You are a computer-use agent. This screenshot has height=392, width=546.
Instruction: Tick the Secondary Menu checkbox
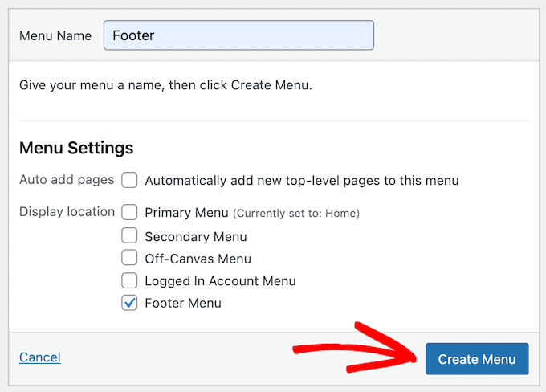[129, 236]
